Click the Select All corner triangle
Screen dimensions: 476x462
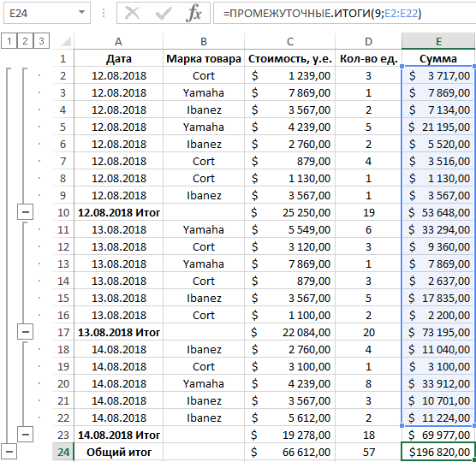pyautogui.click(x=66, y=41)
